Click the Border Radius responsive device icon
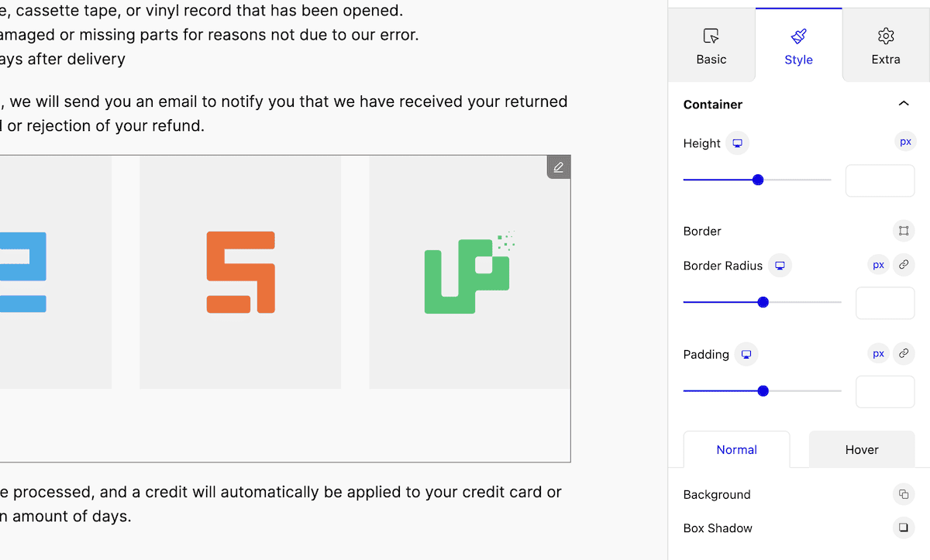930x560 pixels. point(780,266)
